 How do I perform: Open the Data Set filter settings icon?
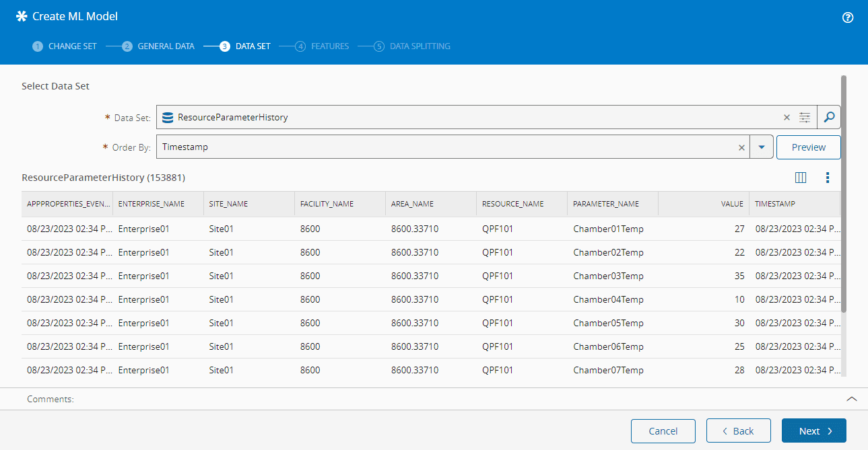[805, 117]
